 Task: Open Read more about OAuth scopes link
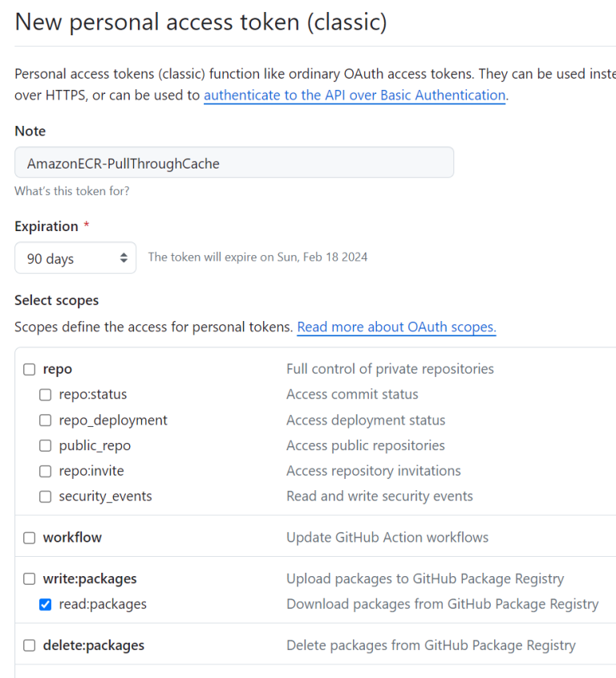coord(396,327)
